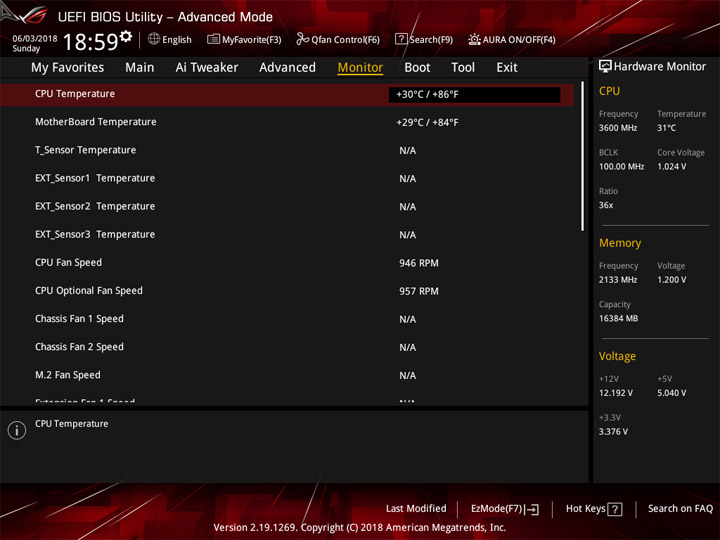Click the globe language icon
Image resolution: width=720 pixels, height=540 pixels.
pyautogui.click(x=154, y=39)
